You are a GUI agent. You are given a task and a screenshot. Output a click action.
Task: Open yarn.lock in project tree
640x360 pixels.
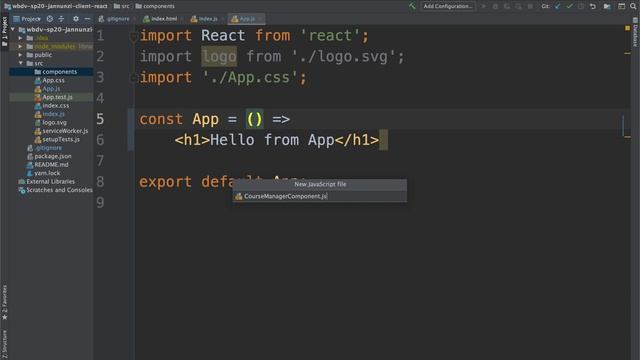click(x=43, y=173)
